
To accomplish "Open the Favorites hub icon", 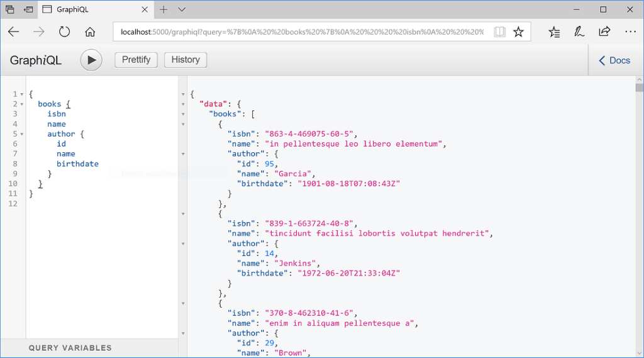I will [x=554, y=32].
